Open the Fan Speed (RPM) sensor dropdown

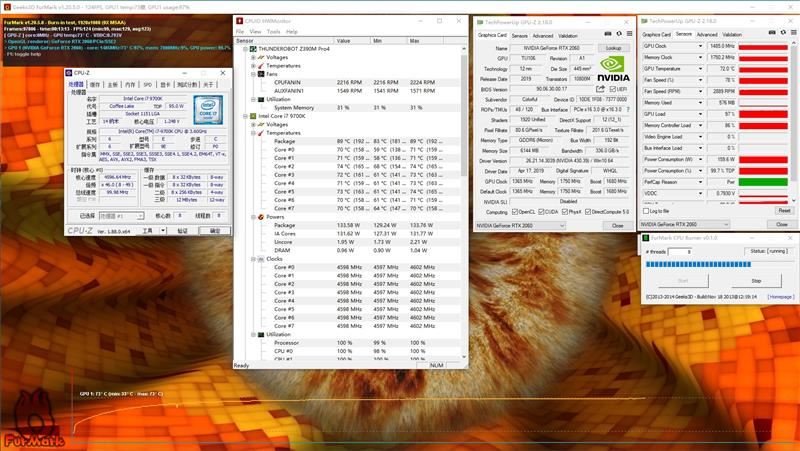(x=700, y=91)
